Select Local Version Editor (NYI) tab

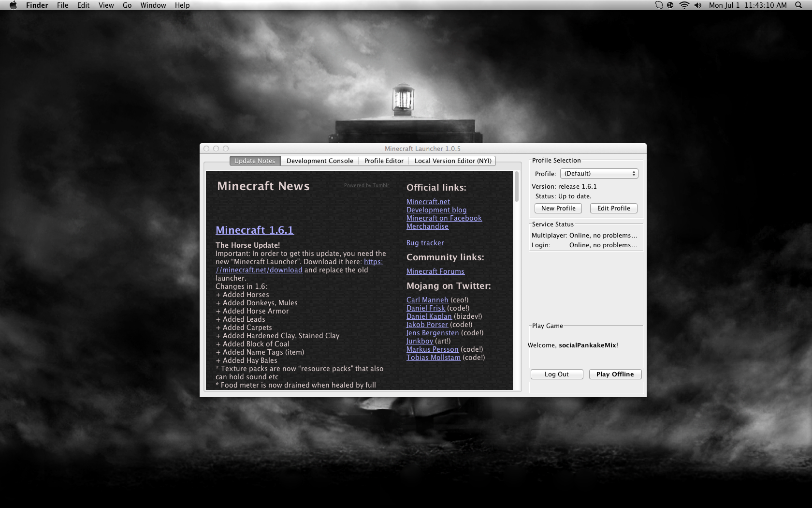(452, 161)
